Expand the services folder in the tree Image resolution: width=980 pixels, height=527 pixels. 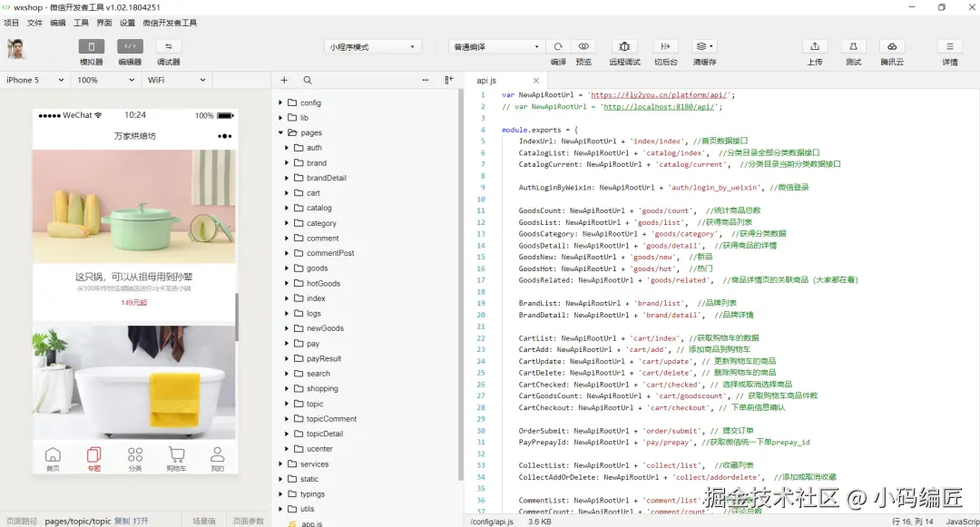[314, 464]
